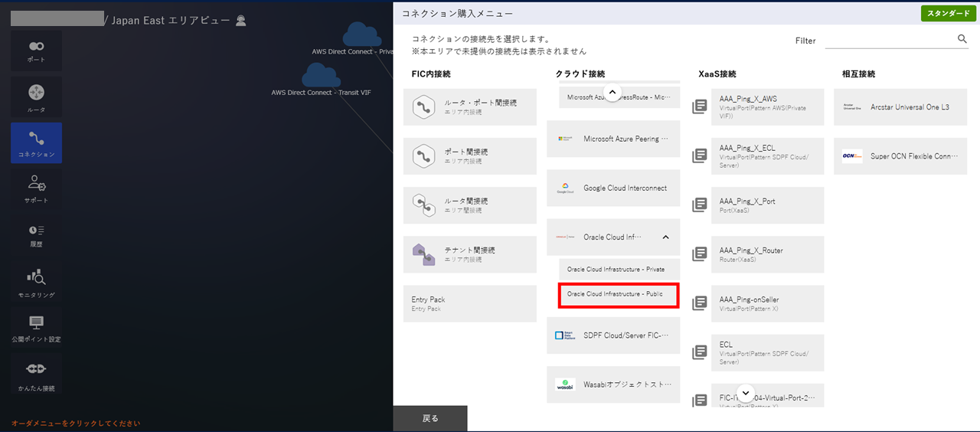Select Oracle Cloud Infrastructure - Public

[x=619, y=294]
